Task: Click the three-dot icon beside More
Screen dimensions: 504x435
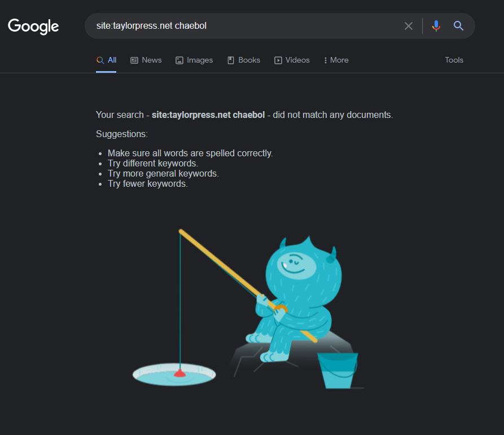Action: point(325,60)
